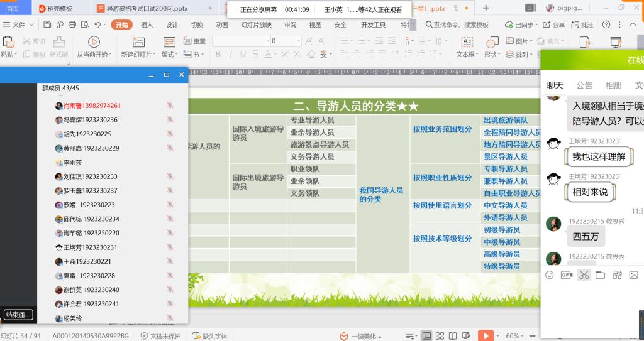Image resolution: width=644 pixels, height=341 pixels.
Task: Start slideshow from current slide icon
Action: point(94,42)
